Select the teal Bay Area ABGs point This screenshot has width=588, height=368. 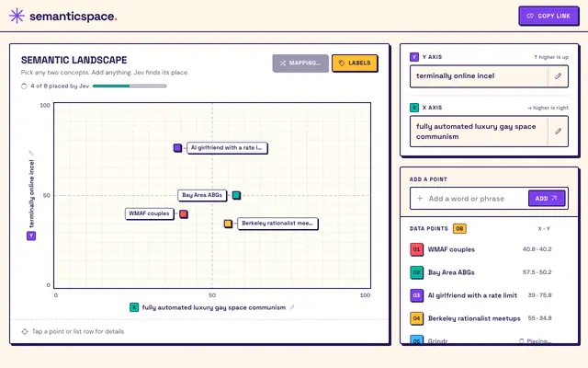coord(236,195)
